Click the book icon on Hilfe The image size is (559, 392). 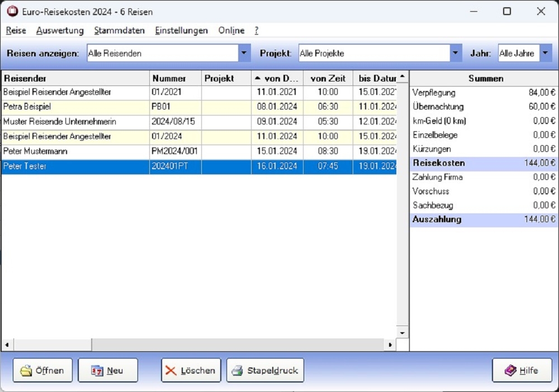click(x=510, y=371)
